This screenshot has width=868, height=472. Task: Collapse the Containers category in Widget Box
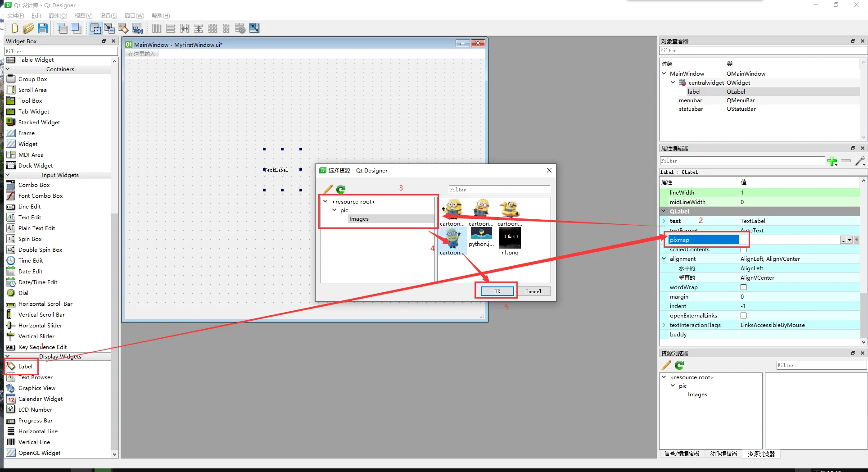(8, 69)
